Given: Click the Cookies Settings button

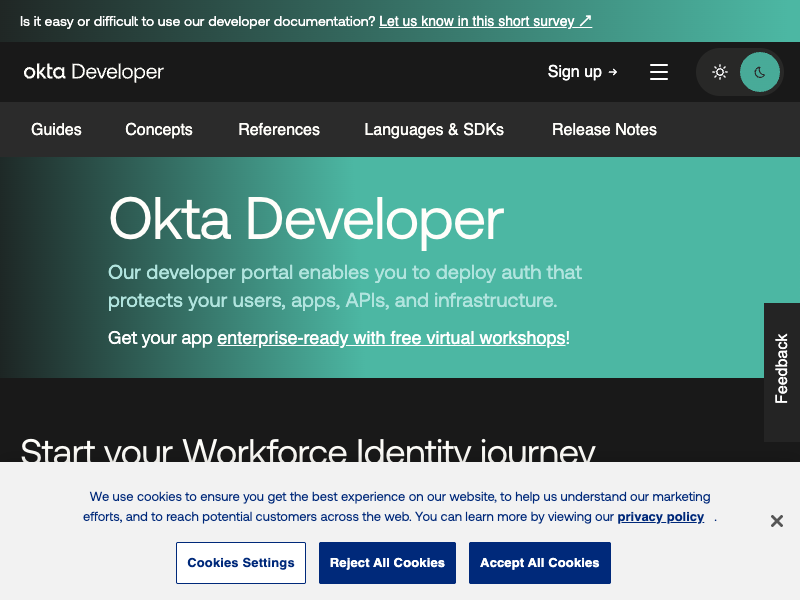Looking at the screenshot, I should click(241, 563).
